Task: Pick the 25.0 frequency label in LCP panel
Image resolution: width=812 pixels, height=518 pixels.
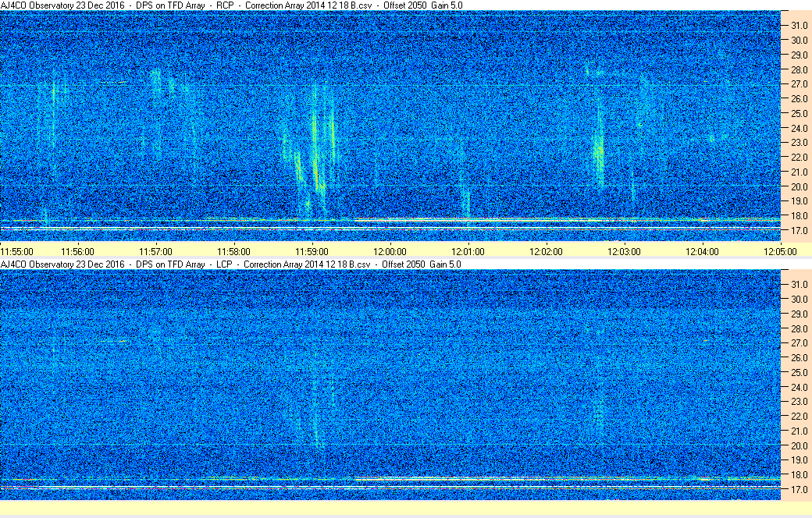Action: click(x=799, y=373)
